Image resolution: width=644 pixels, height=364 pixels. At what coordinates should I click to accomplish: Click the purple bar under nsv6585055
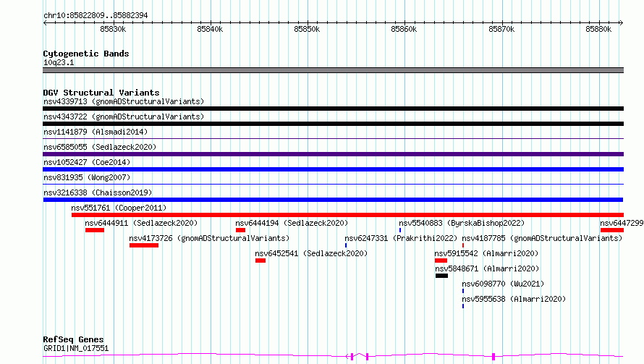[333, 154]
